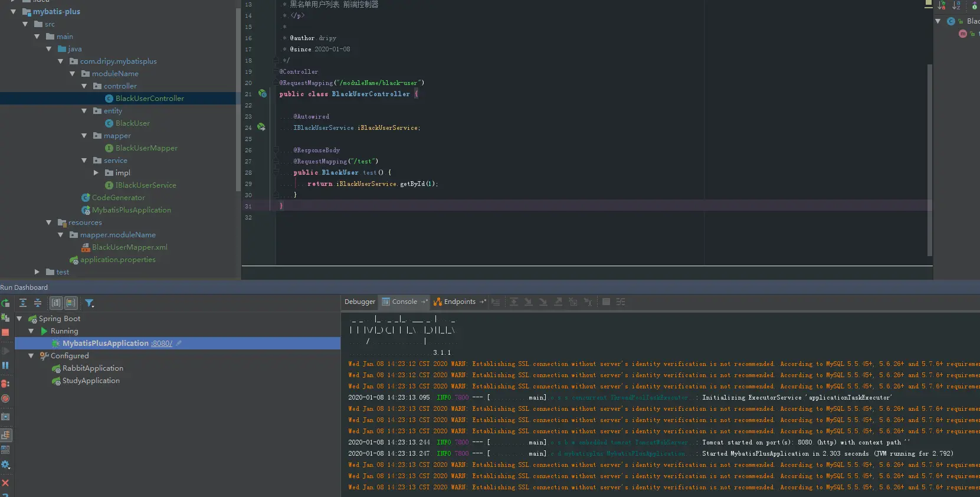This screenshot has height=497, width=980.
Task: Click the editor vertical scrollbar
Action: point(930,159)
